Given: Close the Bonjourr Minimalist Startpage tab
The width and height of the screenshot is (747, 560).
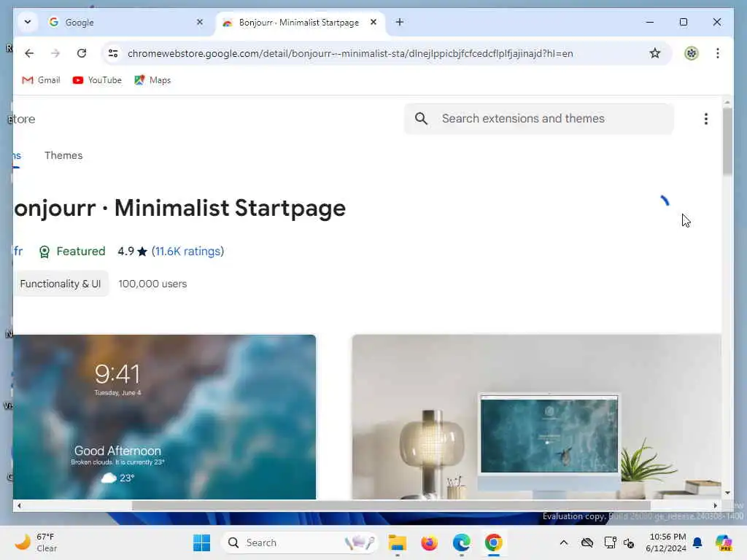Looking at the screenshot, I should [x=373, y=22].
